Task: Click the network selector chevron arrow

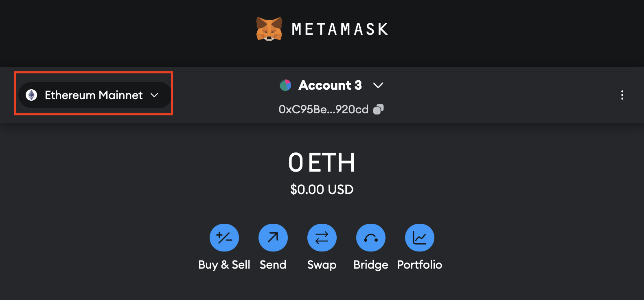Action: [154, 95]
